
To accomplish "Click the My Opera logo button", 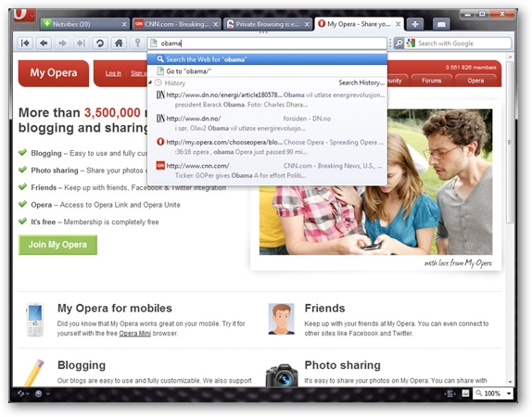I will 54,73.
